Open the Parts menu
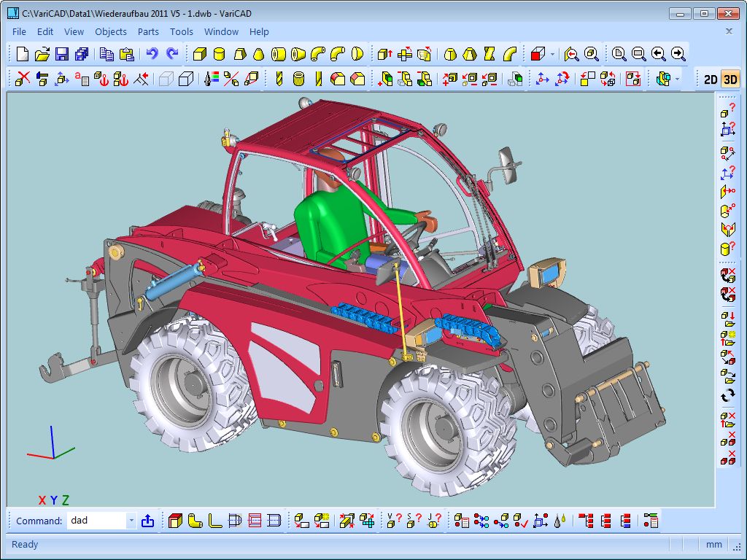 pyautogui.click(x=148, y=31)
